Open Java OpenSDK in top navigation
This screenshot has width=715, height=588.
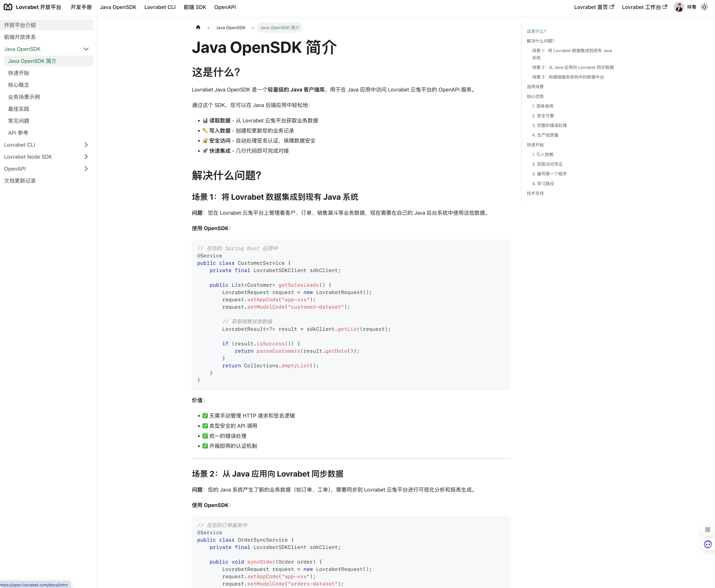coord(118,7)
